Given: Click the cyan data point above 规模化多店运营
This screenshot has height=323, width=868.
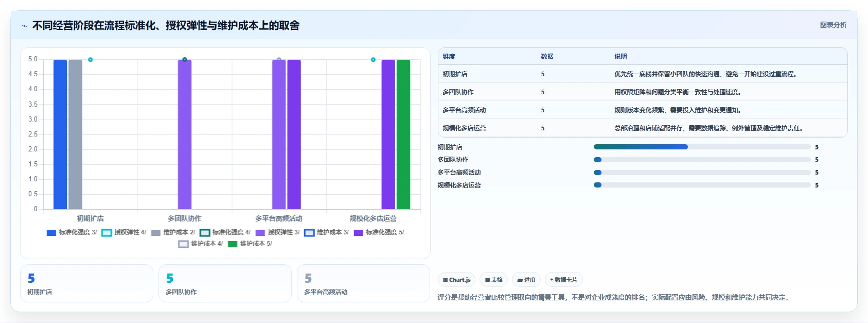Looking at the screenshot, I should pyautogui.click(x=373, y=60).
